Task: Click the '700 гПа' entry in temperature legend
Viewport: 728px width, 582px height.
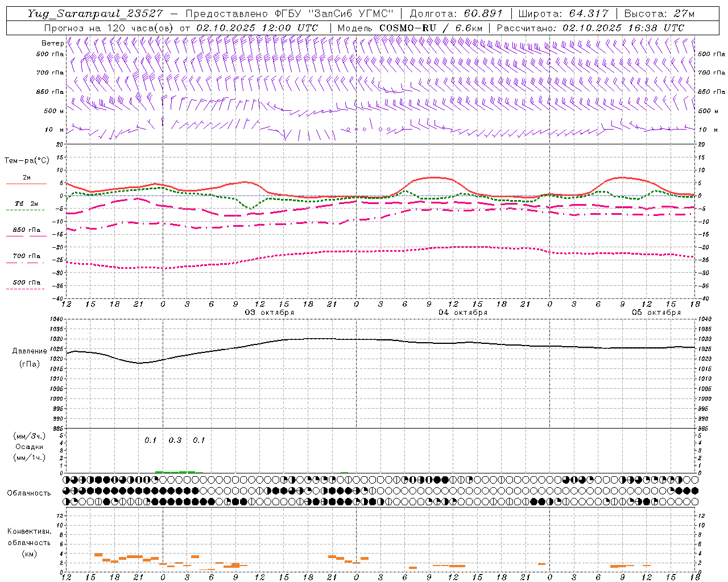Action: pos(26,256)
